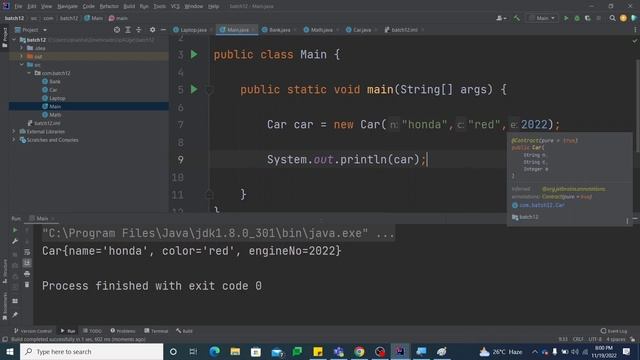Open the Event Log in status bar
This screenshot has width=640, height=360.
pyautogui.click(x=614, y=331)
